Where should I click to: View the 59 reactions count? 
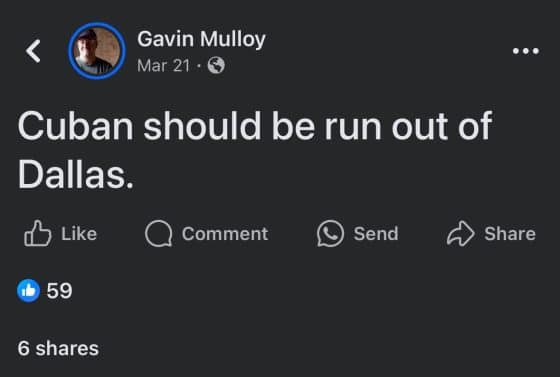59,291
